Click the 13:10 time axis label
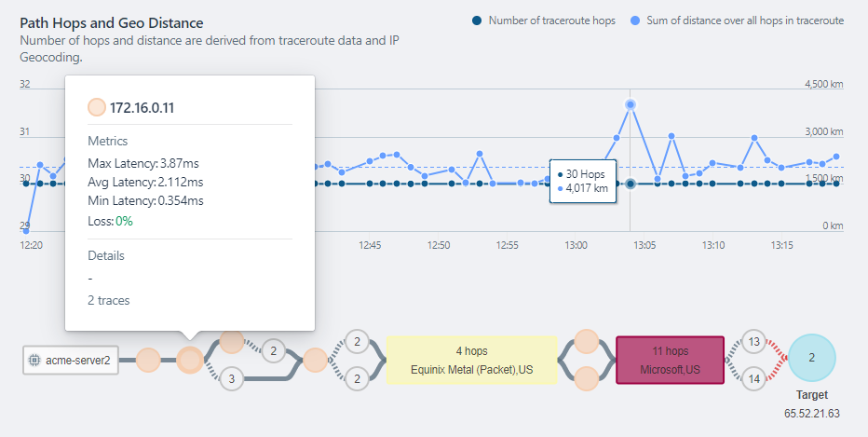This screenshot has height=437, width=868. (714, 245)
